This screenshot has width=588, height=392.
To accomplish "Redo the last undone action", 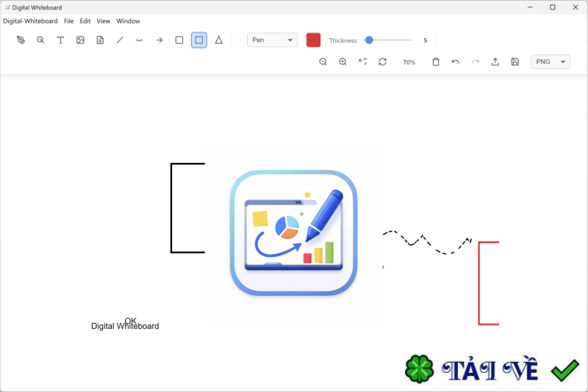I will click(x=476, y=62).
